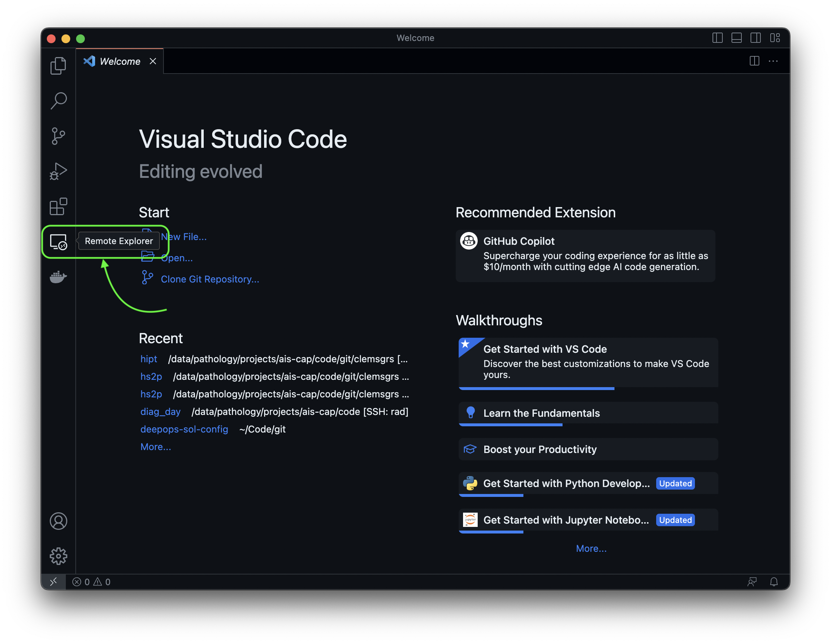
Task: Click the remote window indicator in status bar
Action: [54, 582]
